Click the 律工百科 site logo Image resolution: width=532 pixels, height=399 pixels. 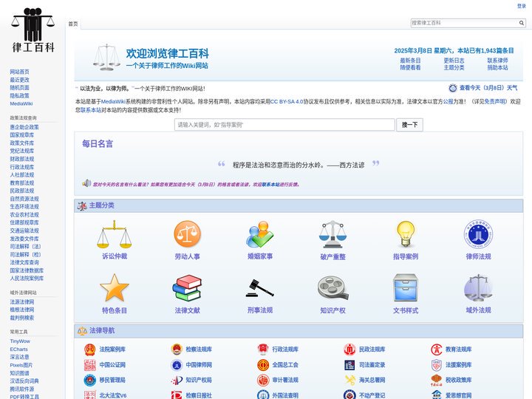point(33,30)
